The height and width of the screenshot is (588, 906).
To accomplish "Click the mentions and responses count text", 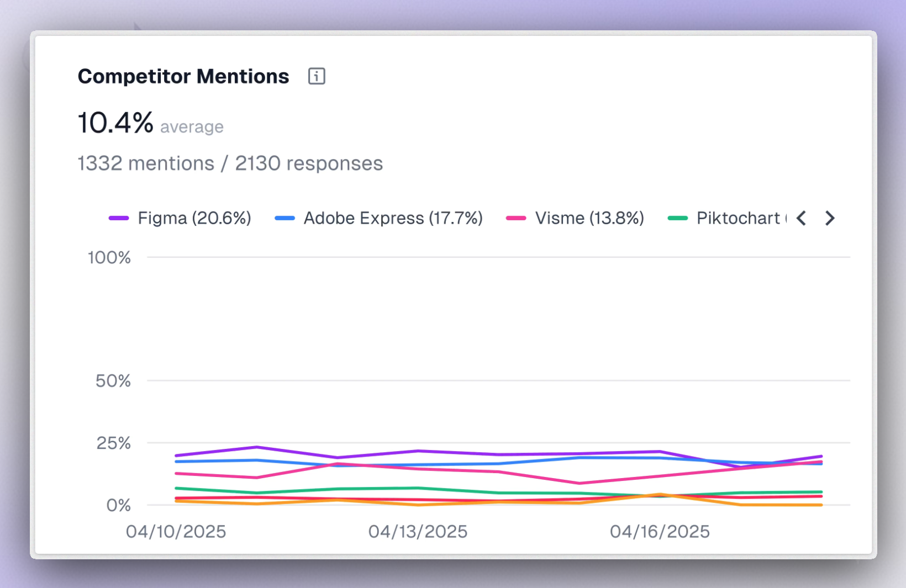I will 230,163.
